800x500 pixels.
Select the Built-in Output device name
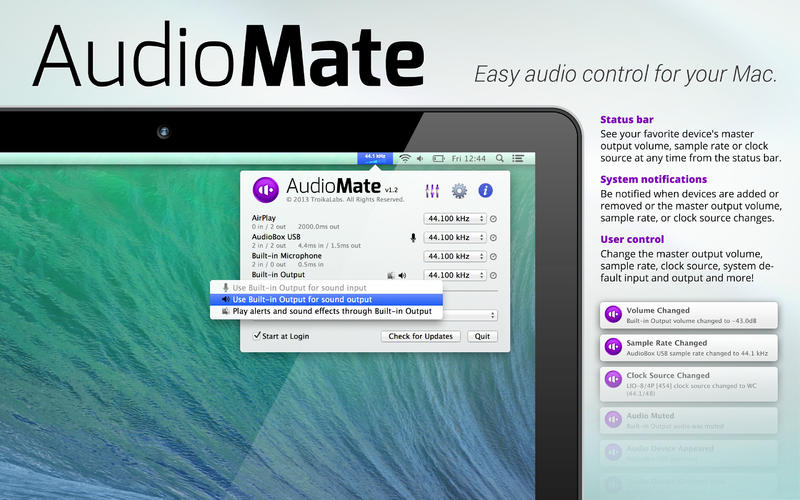click(278, 274)
